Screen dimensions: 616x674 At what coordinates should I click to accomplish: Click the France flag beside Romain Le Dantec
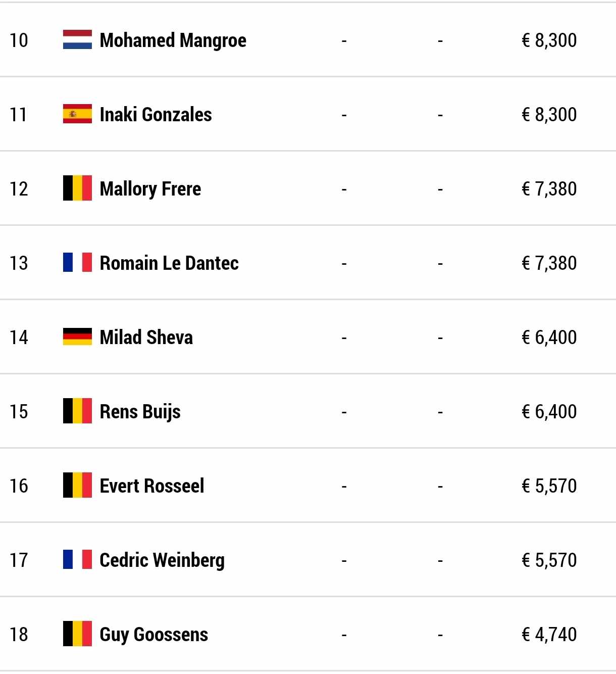tap(77, 263)
